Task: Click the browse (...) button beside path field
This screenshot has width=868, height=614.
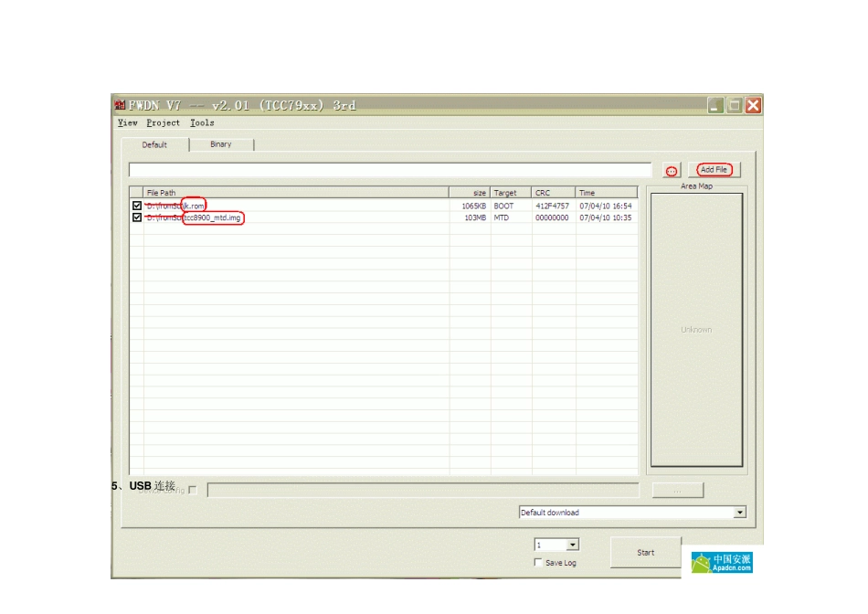Action: [672, 171]
